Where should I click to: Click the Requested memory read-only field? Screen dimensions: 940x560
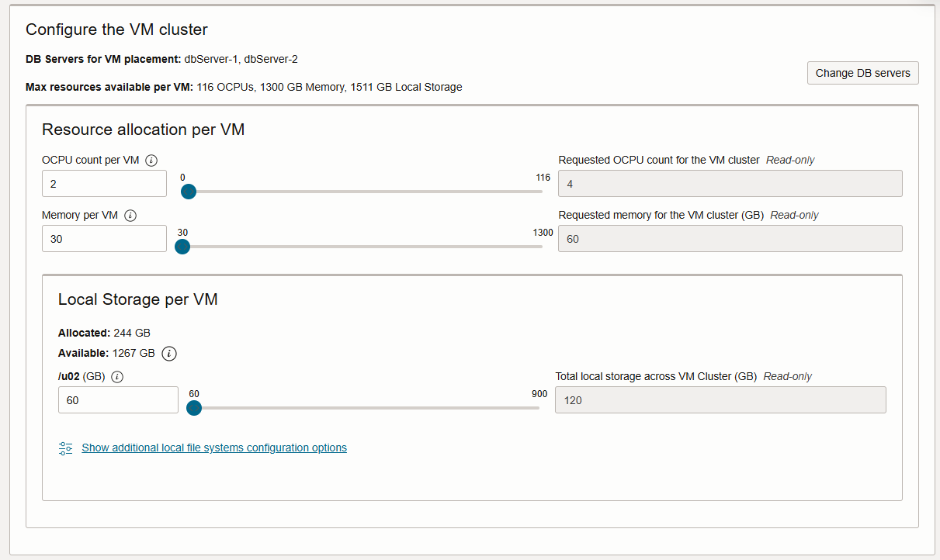[730, 238]
